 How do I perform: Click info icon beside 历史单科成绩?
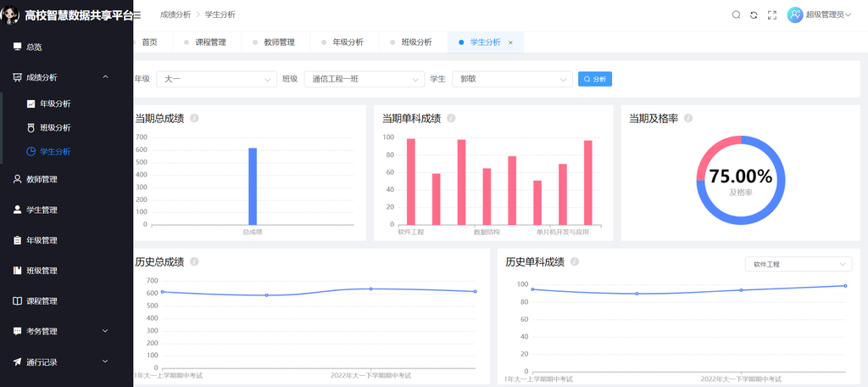point(576,261)
